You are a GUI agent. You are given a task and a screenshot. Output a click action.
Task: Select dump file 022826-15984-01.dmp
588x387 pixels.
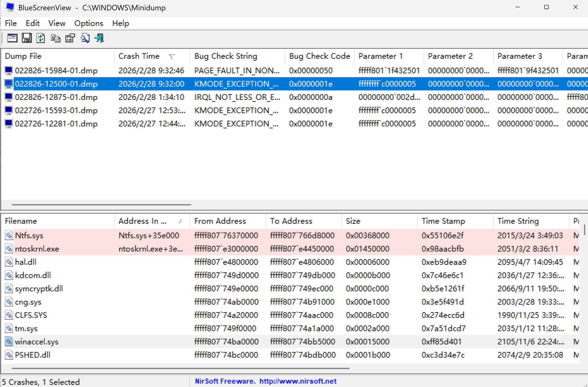(x=56, y=71)
